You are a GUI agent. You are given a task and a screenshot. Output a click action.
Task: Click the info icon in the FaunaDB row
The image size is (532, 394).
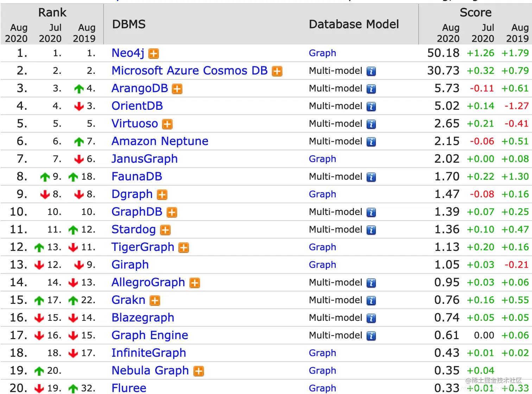pos(371,177)
